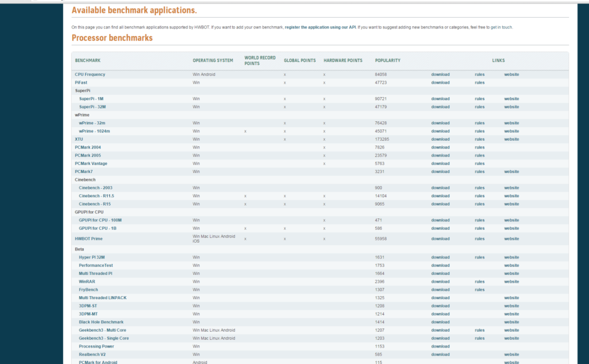Select the BENCHMARK column header
This screenshot has width=589, height=364.
click(87, 61)
